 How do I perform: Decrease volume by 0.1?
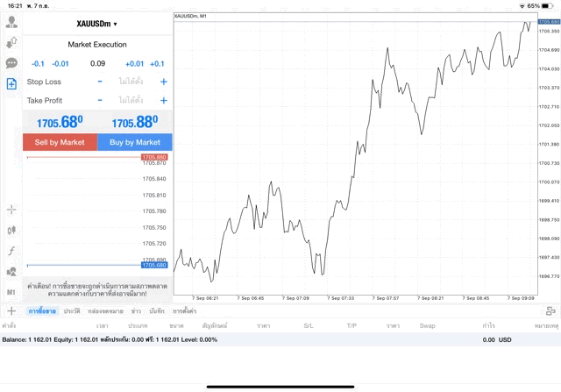pos(38,63)
